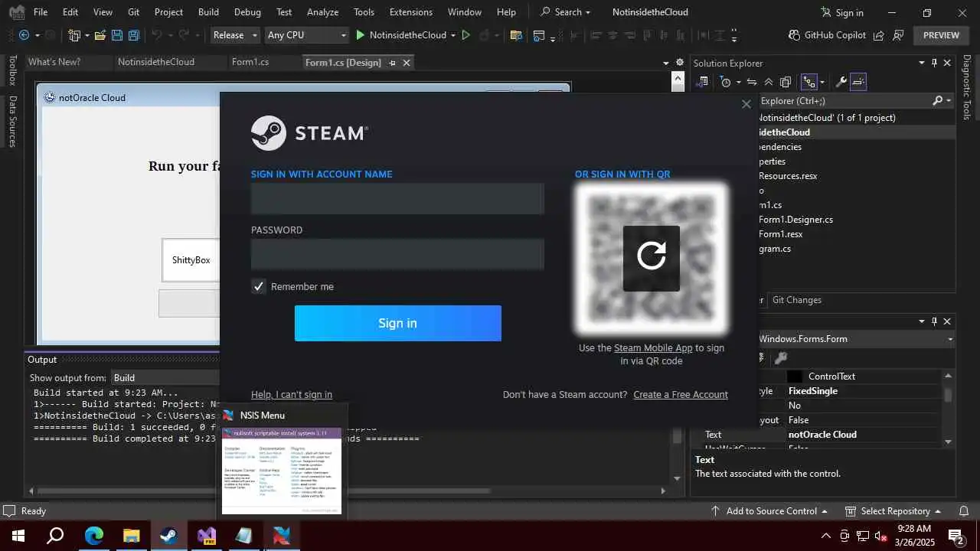Image resolution: width=980 pixels, height=551 pixels.
Task: Open Release configuration dropdown
Action: [234, 35]
